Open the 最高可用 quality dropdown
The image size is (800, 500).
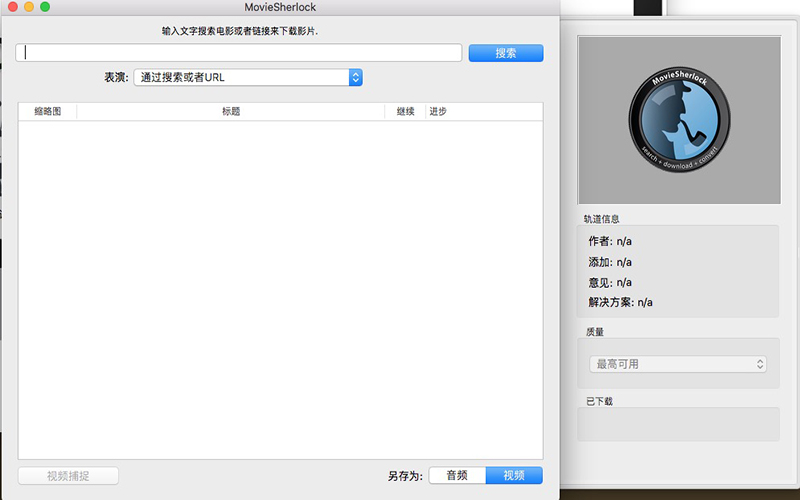[678, 364]
